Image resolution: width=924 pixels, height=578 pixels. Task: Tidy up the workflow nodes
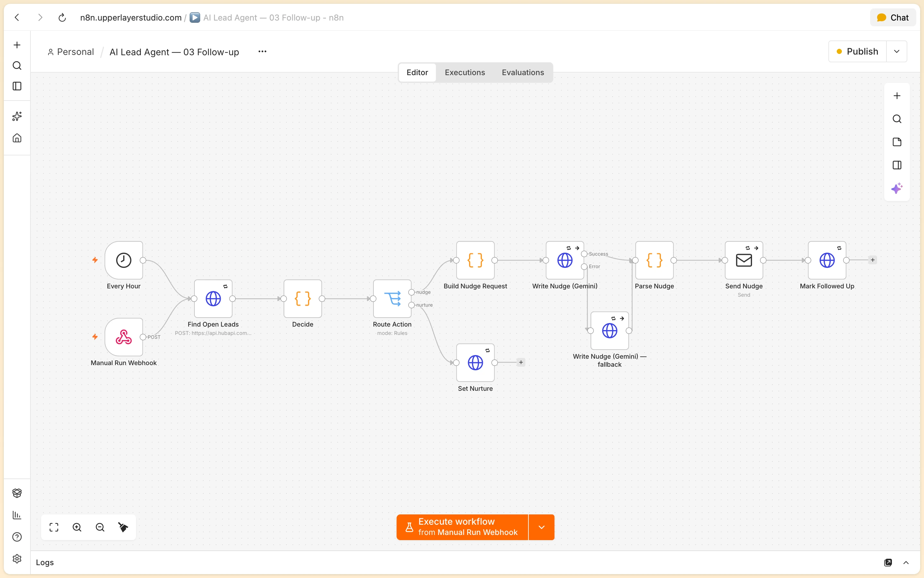(x=123, y=528)
